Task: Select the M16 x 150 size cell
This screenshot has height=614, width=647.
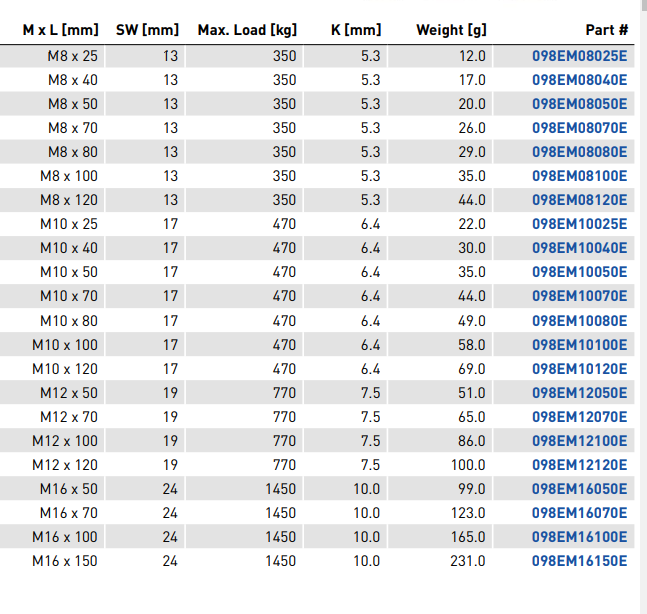Action: 65,561
